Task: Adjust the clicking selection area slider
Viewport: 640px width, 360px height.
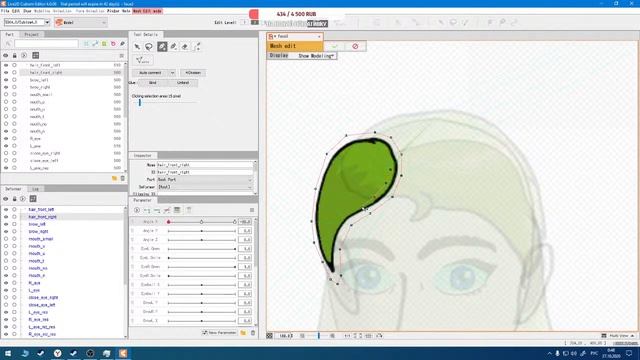Action: tap(140, 102)
